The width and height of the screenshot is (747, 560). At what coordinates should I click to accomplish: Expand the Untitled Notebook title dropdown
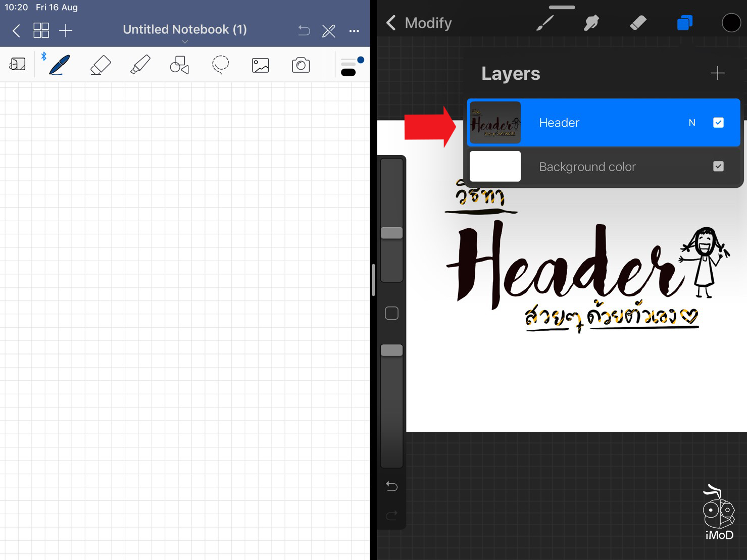[x=185, y=42]
